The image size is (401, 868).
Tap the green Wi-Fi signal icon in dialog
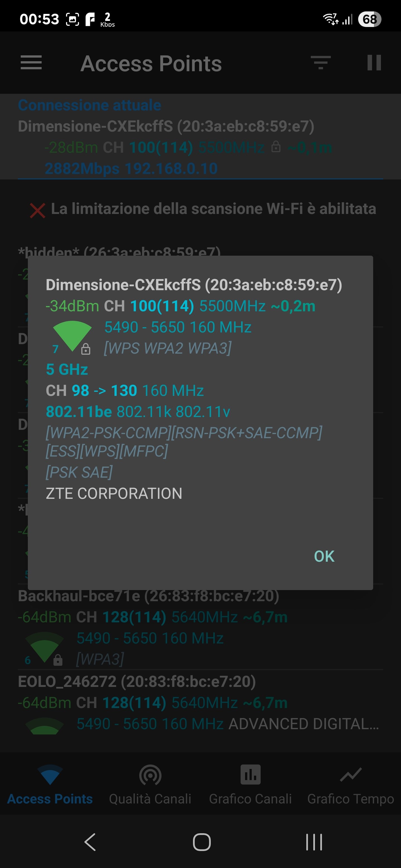(72, 335)
